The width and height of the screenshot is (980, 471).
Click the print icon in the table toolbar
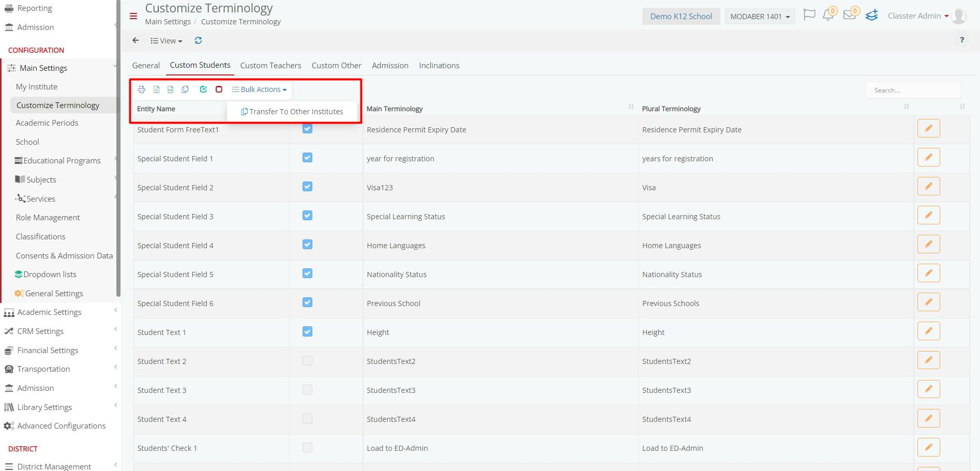click(x=142, y=89)
